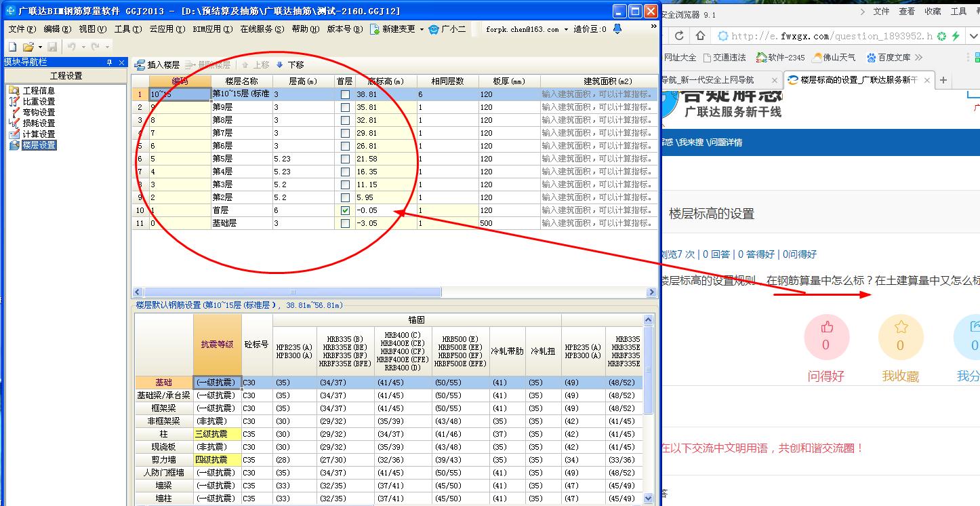Image resolution: width=980 pixels, height=506 pixels.
Task: Click browser refresh icon
Action: [679, 36]
